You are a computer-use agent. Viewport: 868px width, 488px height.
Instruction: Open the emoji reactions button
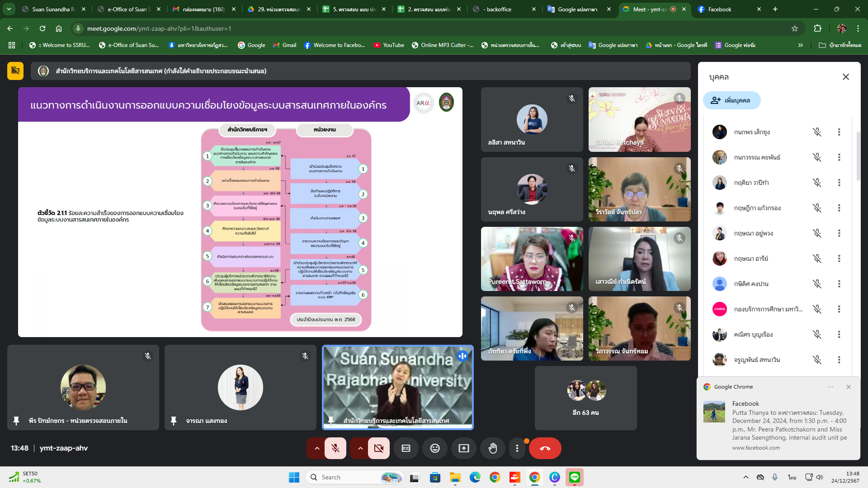coord(434,448)
